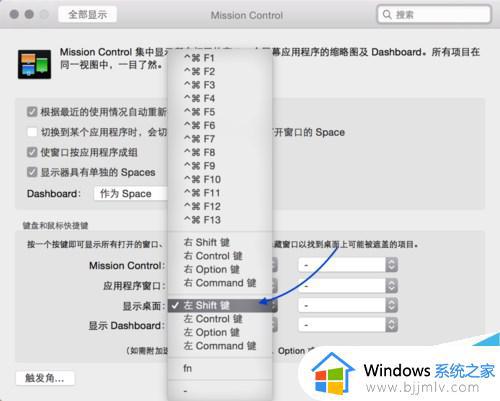This screenshot has width=500, height=401.
Task: Select 左 Option 键 menu entry
Action: point(220,332)
